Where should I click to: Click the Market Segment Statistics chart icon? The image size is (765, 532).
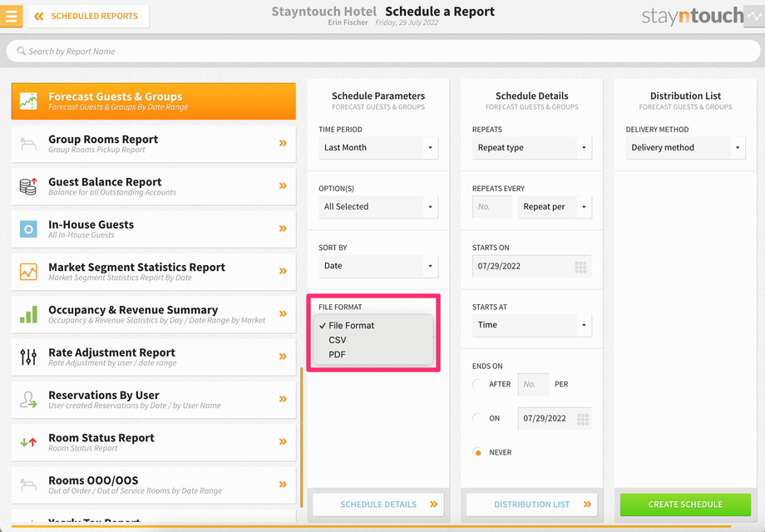click(x=28, y=272)
